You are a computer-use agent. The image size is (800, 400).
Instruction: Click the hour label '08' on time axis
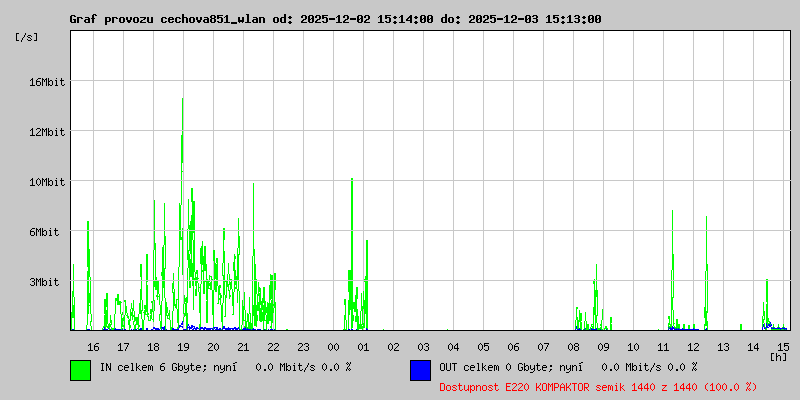pos(573,347)
